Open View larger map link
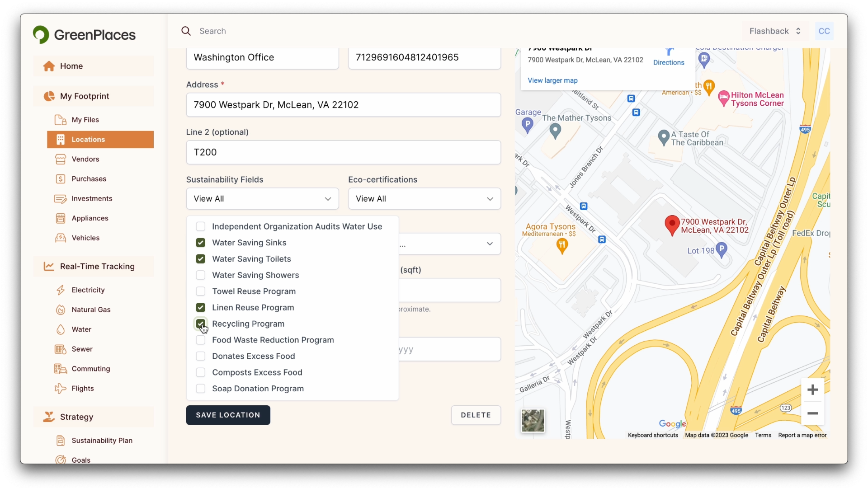This screenshot has width=868, height=488. click(x=552, y=80)
